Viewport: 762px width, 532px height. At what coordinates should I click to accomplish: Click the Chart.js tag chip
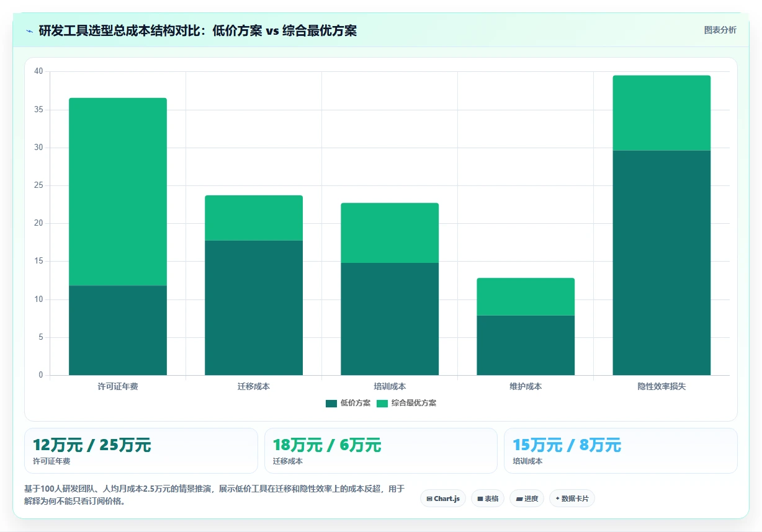[443, 499]
